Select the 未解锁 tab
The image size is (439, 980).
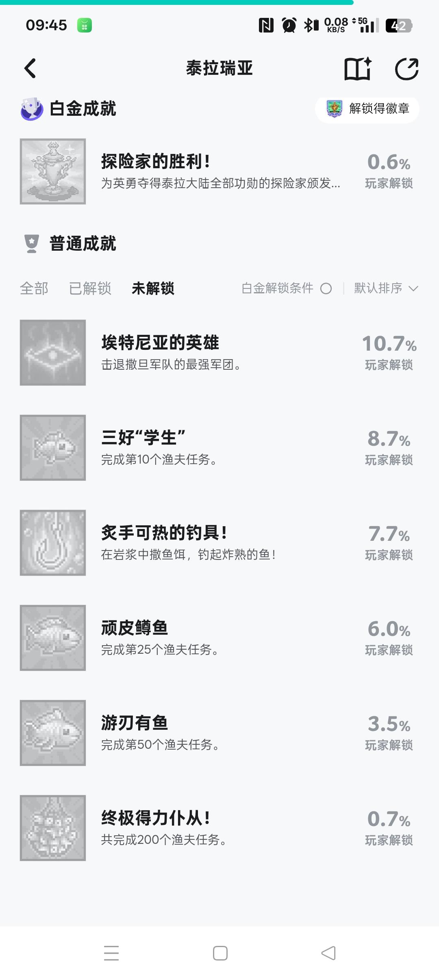(153, 288)
